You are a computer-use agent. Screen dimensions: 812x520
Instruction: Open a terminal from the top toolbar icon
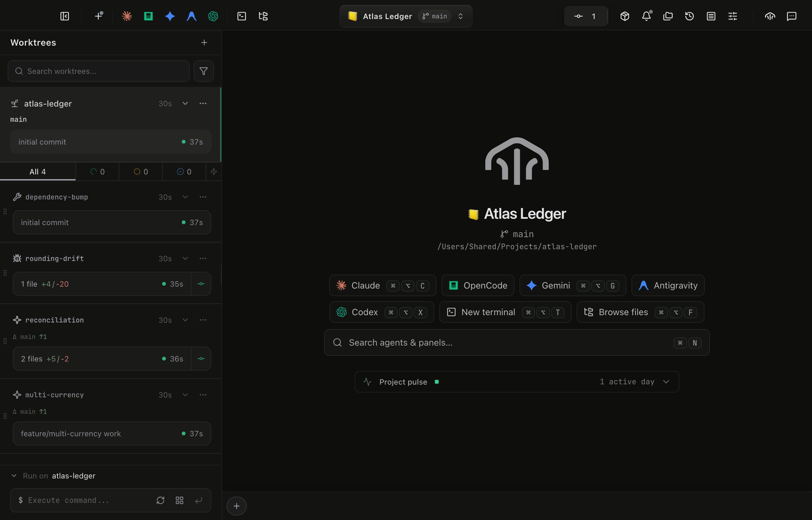241,16
